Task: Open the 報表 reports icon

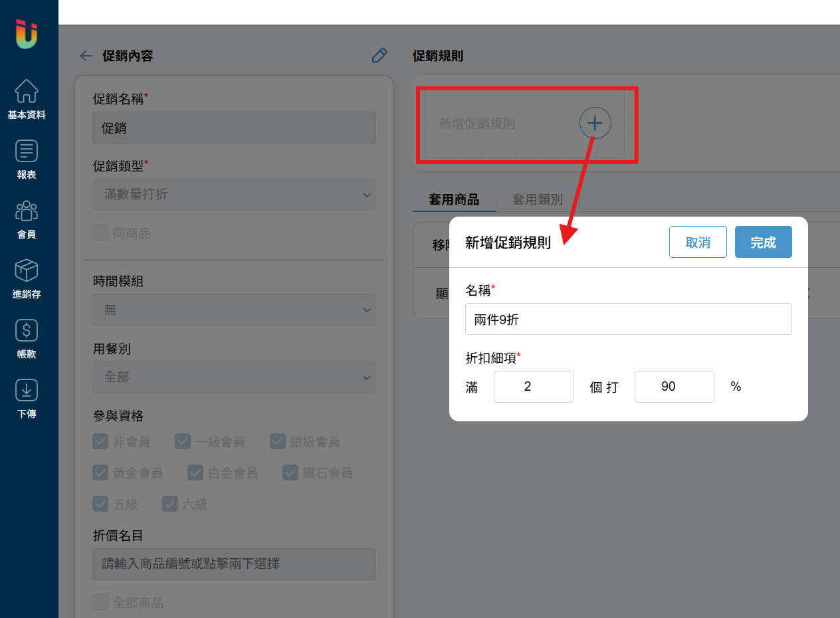Action: 27,151
